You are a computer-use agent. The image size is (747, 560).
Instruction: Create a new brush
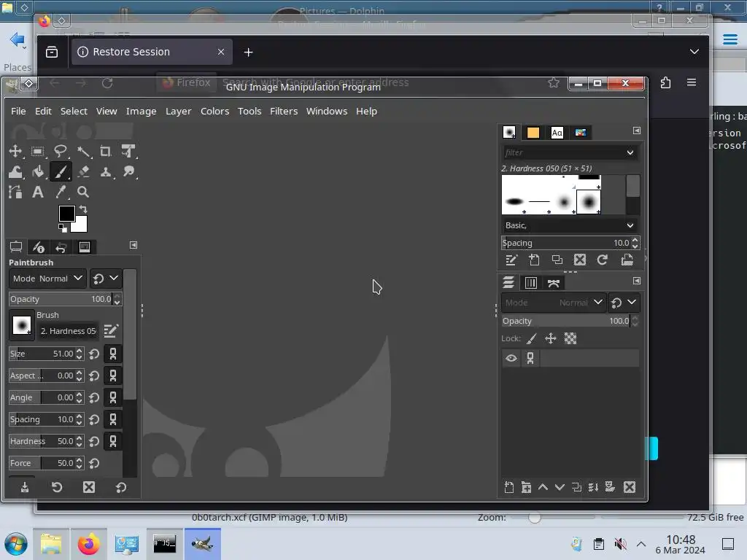click(534, 260)
